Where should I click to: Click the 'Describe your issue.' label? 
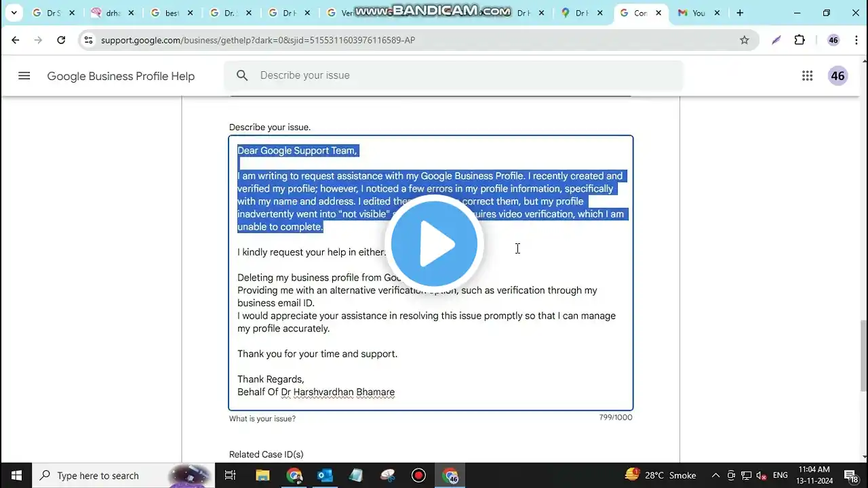270,127
